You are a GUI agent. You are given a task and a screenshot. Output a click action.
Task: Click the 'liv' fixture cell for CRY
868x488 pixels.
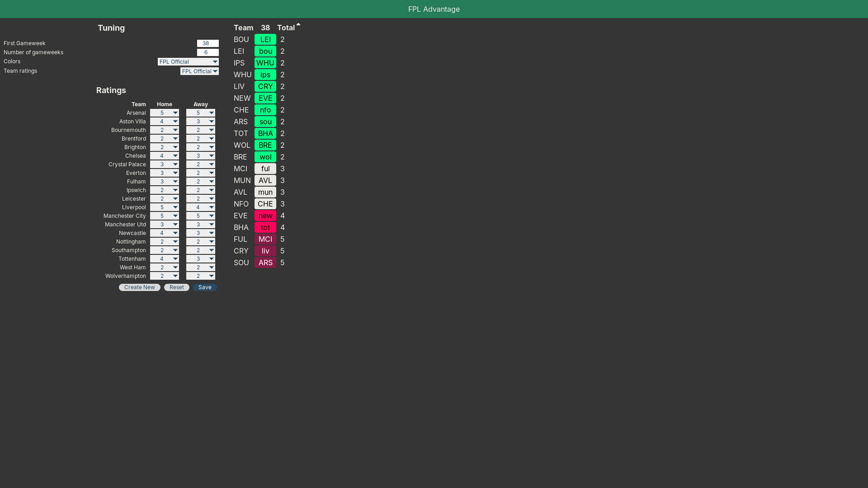[x=265, y=251]
